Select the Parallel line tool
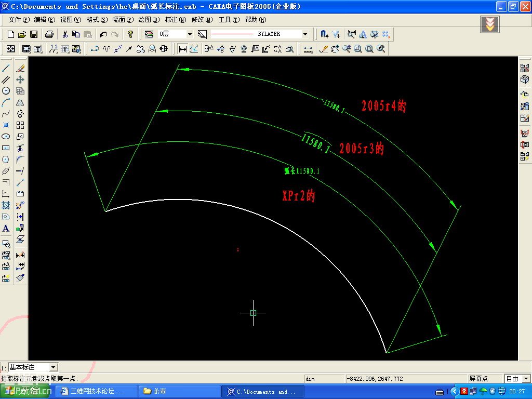The width and height of the screenshot is (532, 399). (6, 79)
